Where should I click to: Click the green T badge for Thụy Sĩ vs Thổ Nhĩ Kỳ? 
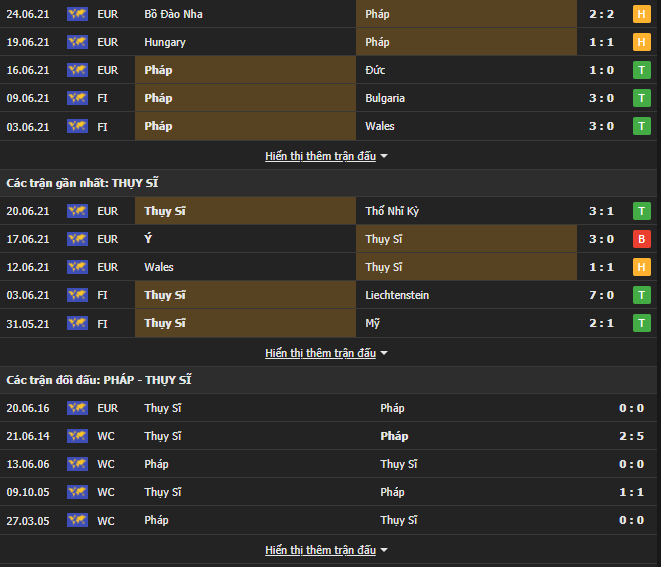click(x=641, y=211)
